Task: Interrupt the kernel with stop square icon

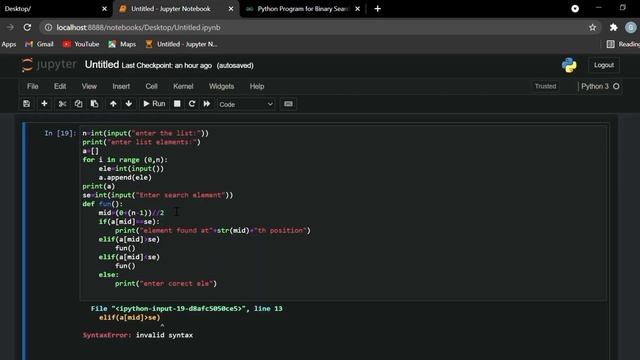Action: 177,104
